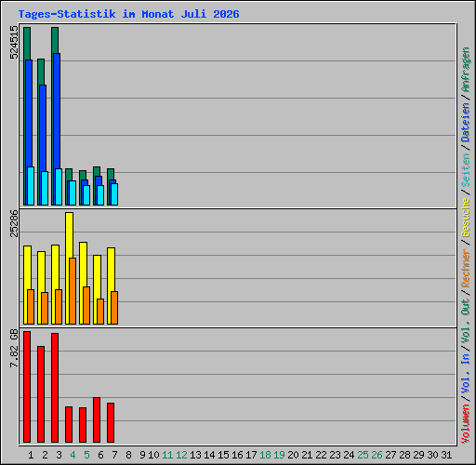Click the chart title 'Tages-Statistik im Monat Juli 2026'
The width and height of the screenshot is (476, 465).
(128, 14)
